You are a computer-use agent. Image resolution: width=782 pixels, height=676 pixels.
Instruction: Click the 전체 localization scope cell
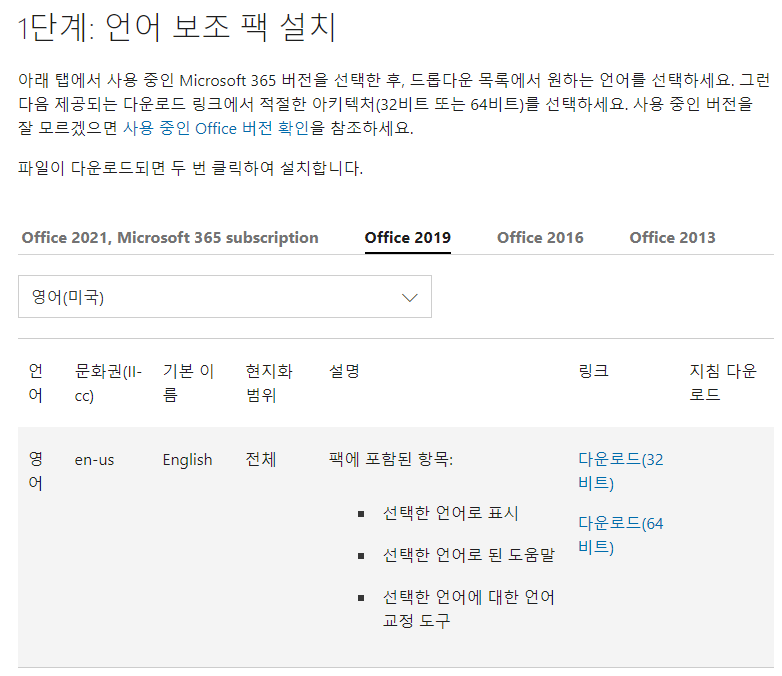[261, 459]
